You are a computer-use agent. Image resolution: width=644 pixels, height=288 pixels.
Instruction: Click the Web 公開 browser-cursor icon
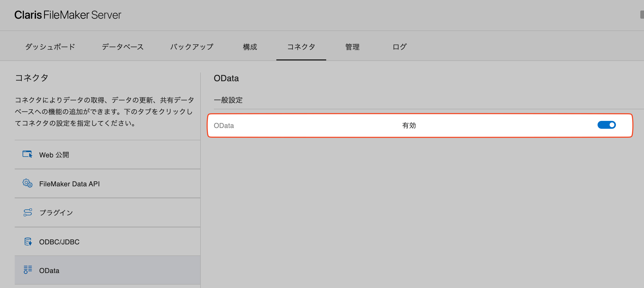[27, 154]
